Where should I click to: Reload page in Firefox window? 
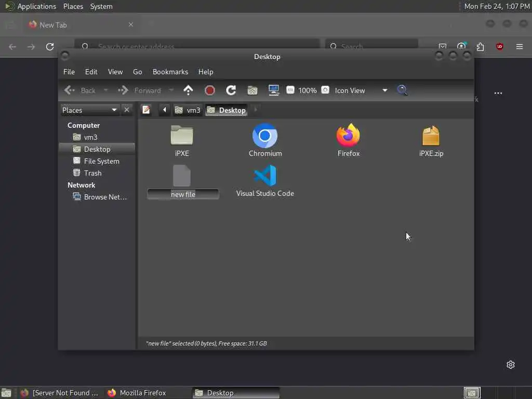(50, 46)
